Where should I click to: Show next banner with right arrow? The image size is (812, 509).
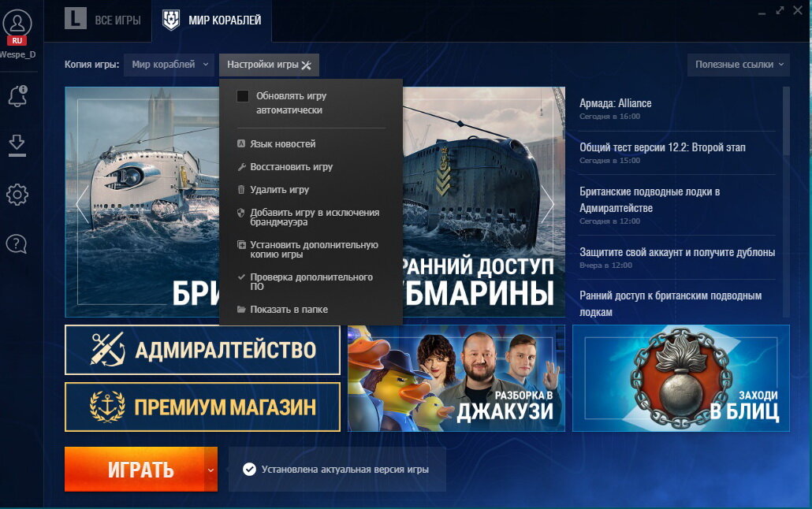tap(548, 203)
